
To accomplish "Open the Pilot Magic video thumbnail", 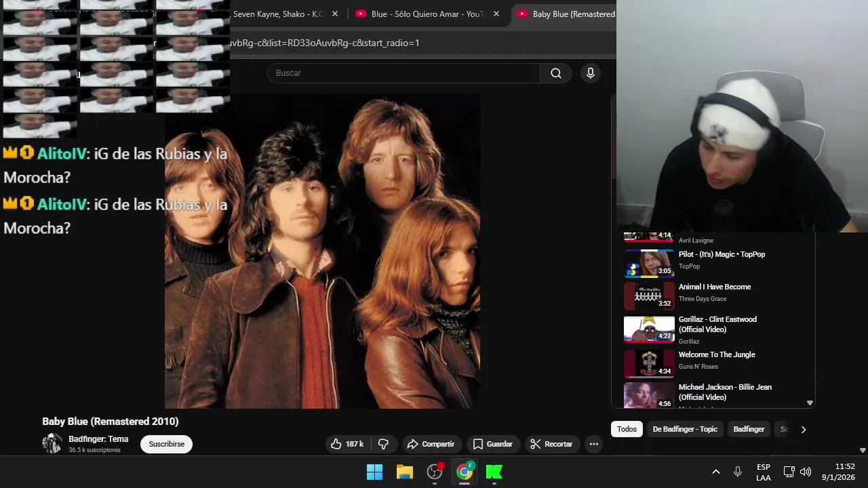I will (649, 264).
